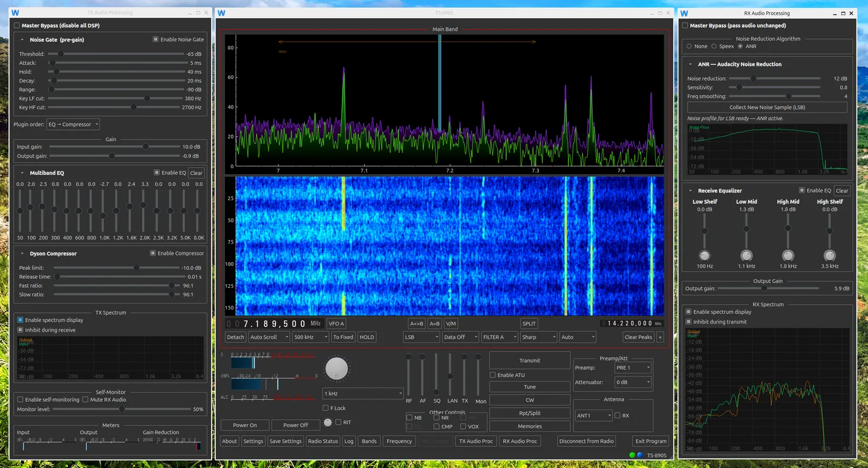This screenshot has height=468, width=868.
Task: Open the 500 kHz span dropdown
Action: 310,337
